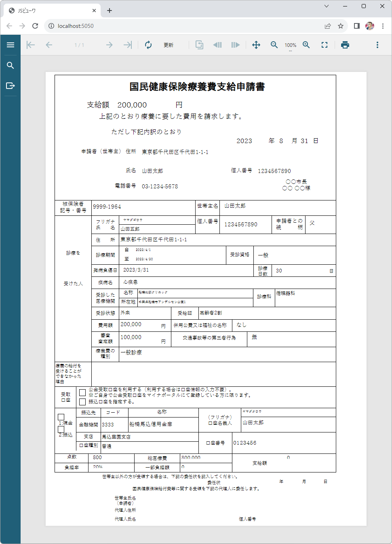Select the JSビューワ browser tab
The image size is (392, 544).
(x=53, y=11)
